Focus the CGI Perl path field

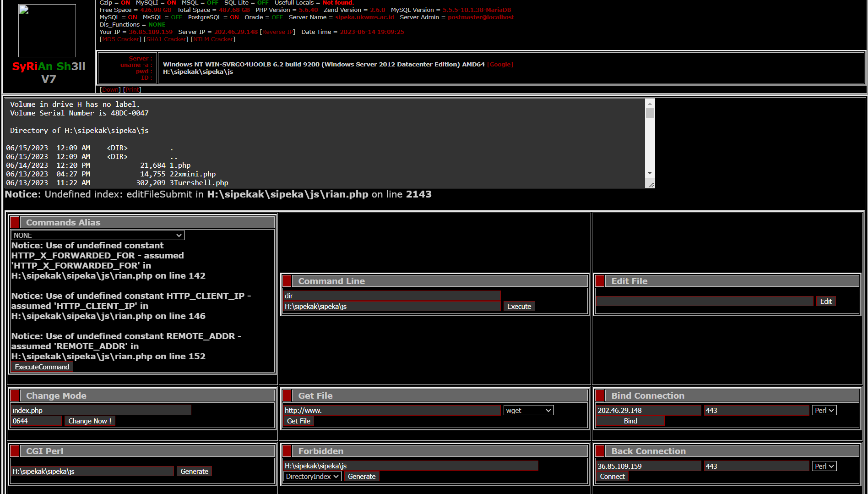click(x=92, y=472)
